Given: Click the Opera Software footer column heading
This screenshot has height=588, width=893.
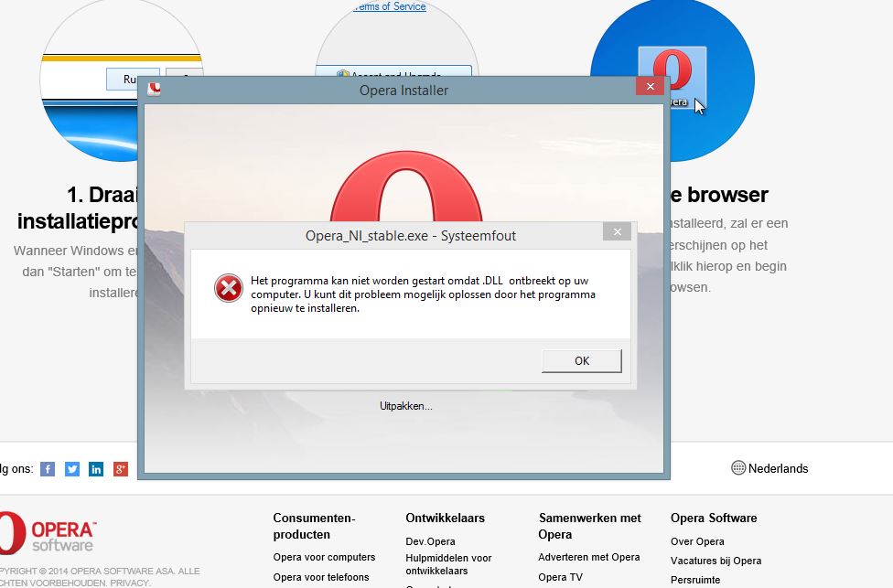Looking at the screenshot, I should point(715,518).
